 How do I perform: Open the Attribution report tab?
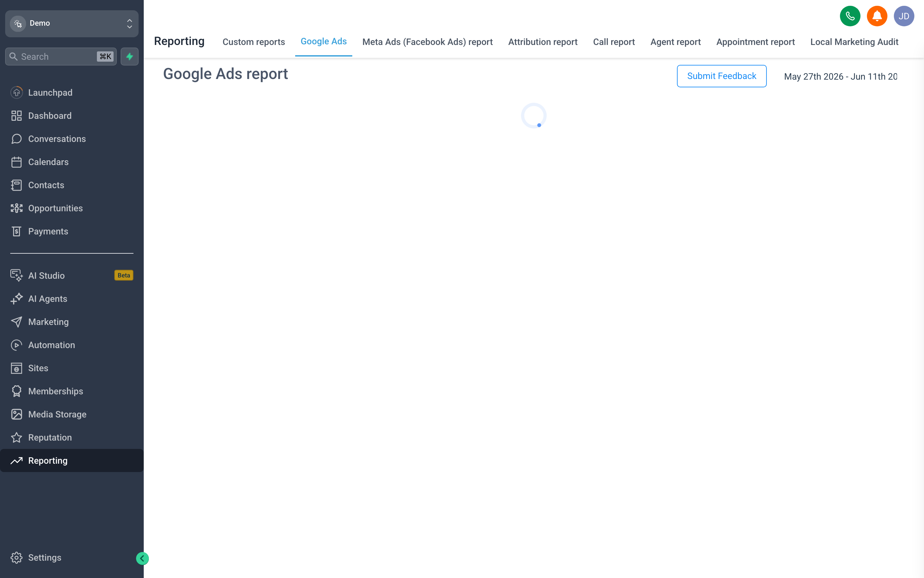click(x=543, y=42)
